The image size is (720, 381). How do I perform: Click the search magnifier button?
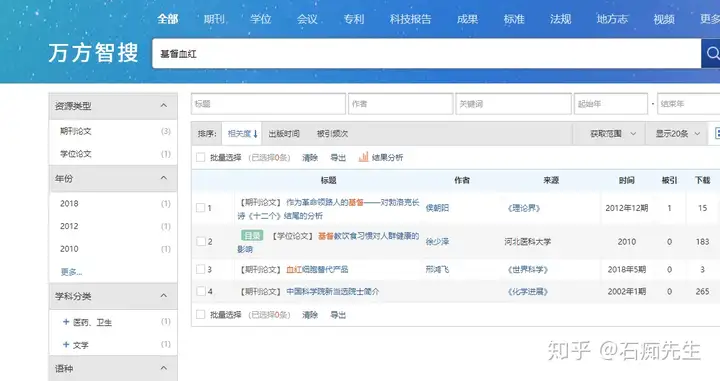(x=711, y=54)
